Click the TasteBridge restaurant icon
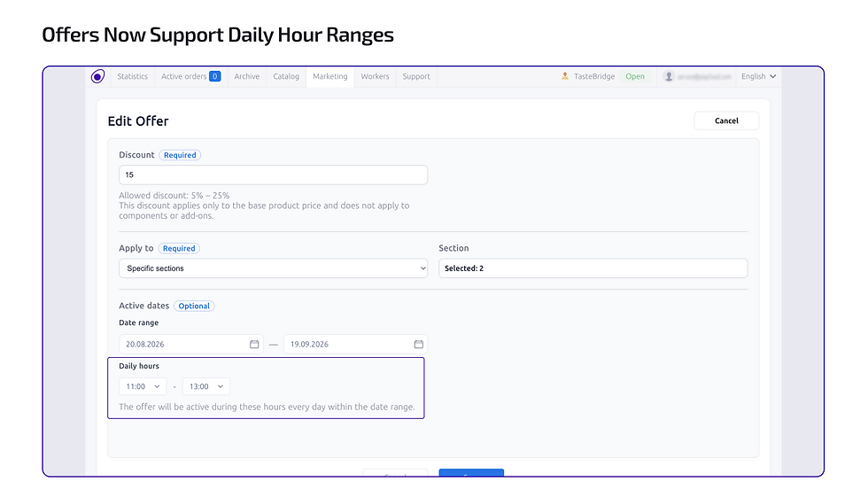Image resolution: width=868 pixels, height=497 pixels. point(565,76)
